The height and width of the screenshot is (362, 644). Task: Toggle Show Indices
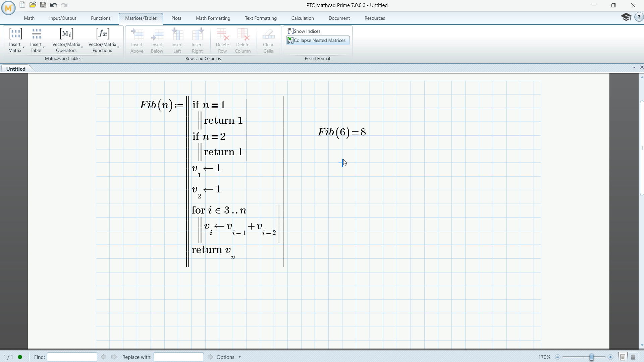tap(304, 31)
